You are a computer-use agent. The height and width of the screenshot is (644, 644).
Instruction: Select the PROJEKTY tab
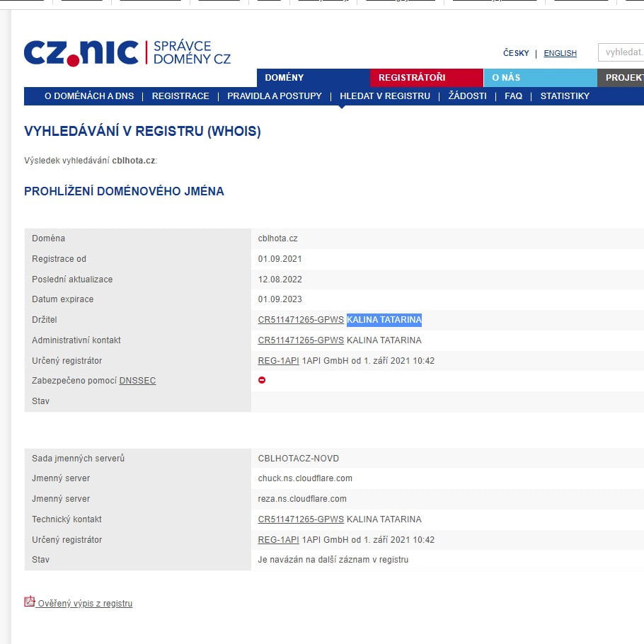click(x=623, y=78)
